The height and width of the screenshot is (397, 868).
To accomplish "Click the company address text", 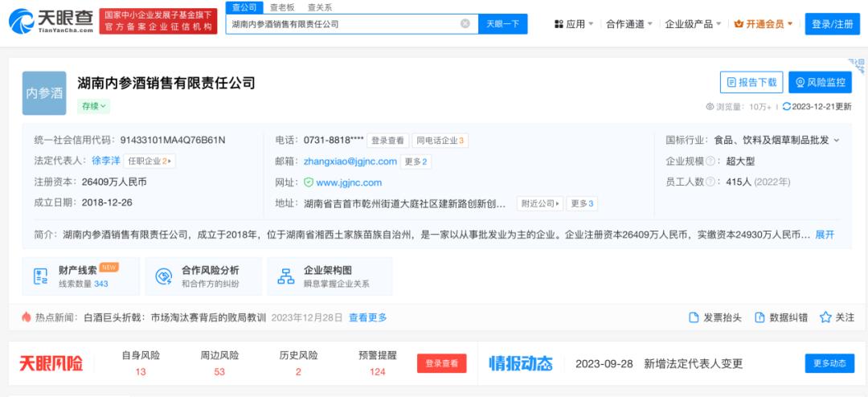I will [404, 204].
